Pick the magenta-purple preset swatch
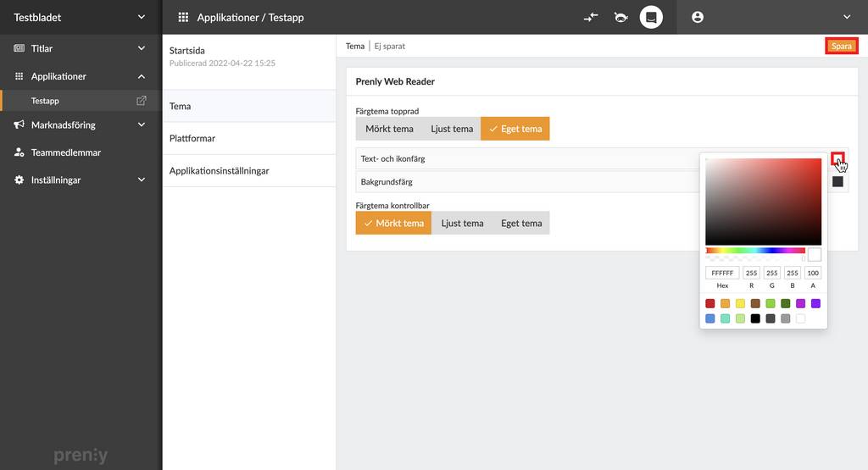The image size is (868, 470). 800,303
